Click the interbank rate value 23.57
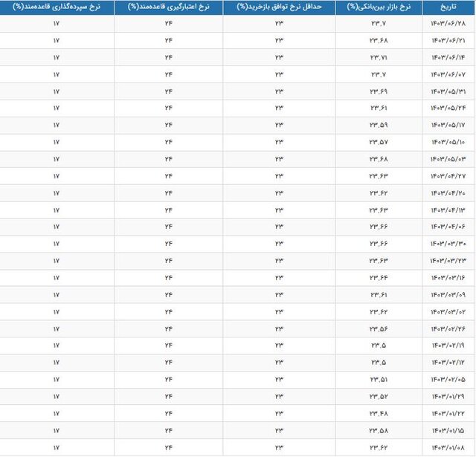The image size is (476, 457). tap(379, 142)
